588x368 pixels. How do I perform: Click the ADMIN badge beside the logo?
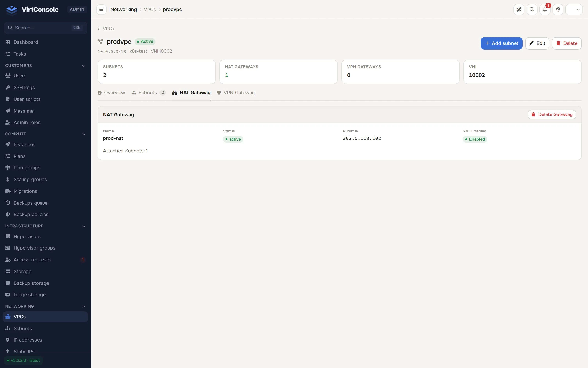(x=77, y=9)
